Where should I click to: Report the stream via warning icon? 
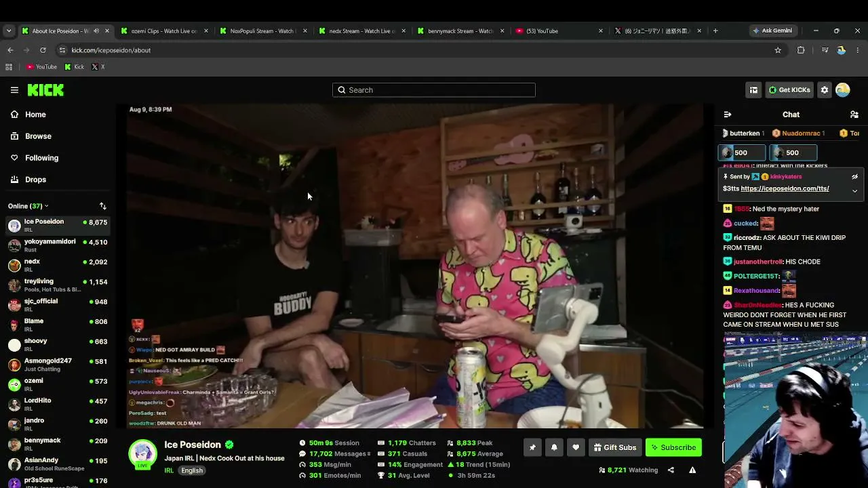point(692,470)
